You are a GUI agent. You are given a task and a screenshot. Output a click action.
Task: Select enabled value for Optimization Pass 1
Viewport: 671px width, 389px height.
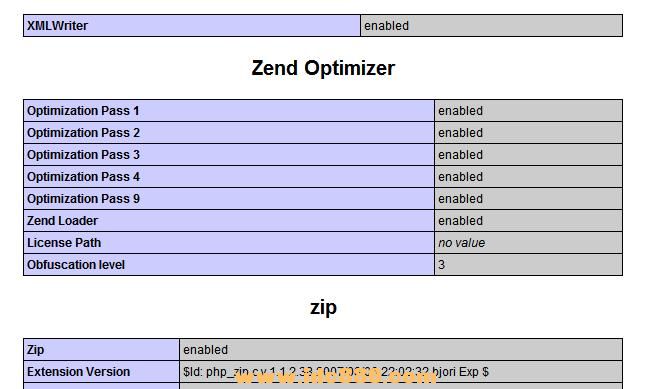coord(460,111)
